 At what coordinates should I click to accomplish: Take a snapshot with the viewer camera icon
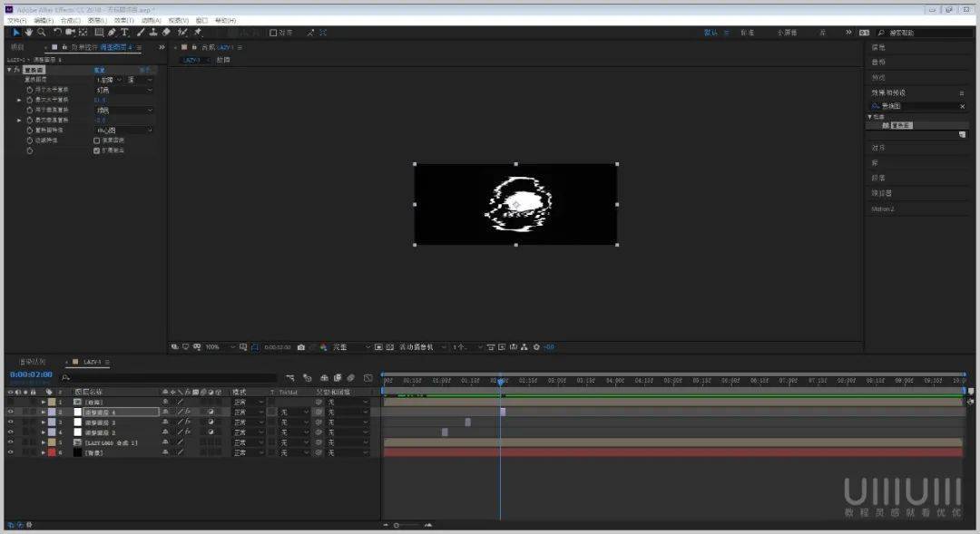click(301, 347)
